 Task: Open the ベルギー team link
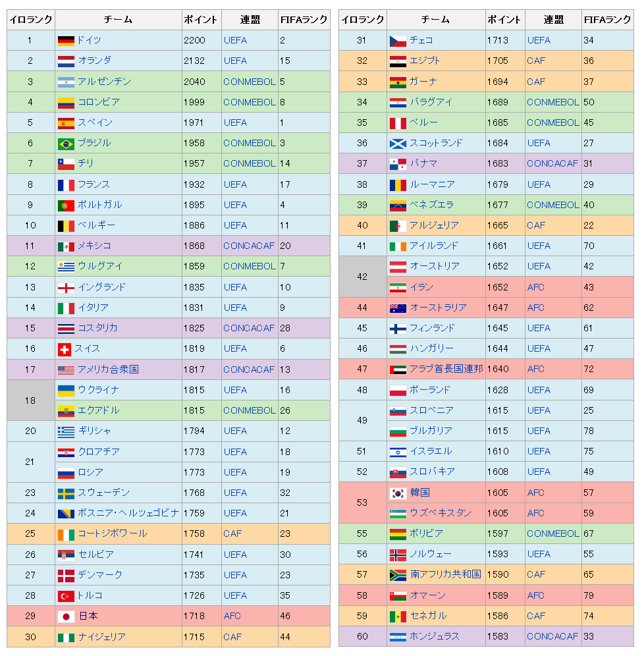[96, 225]
